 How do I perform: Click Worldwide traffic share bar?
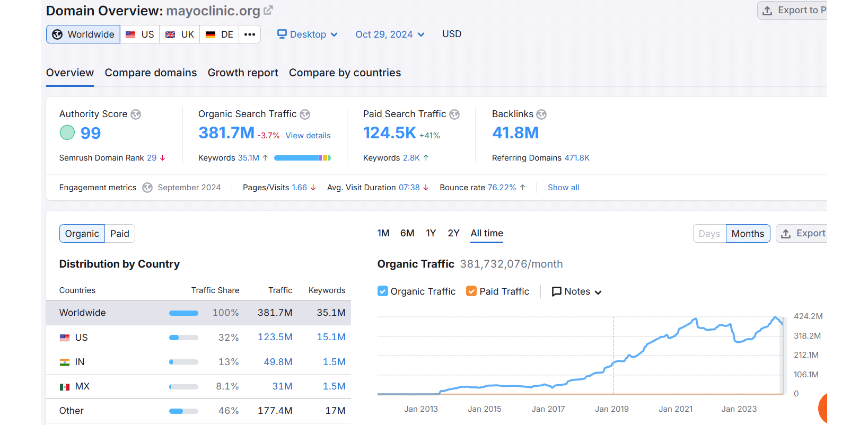[x=183, y=313]
